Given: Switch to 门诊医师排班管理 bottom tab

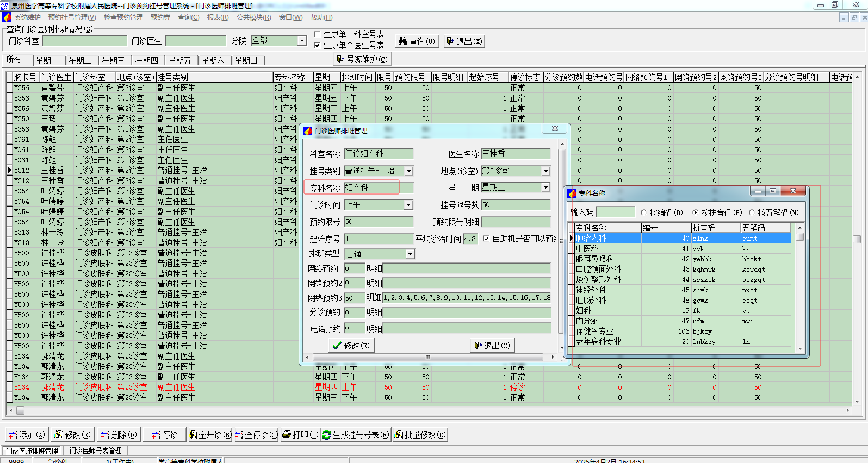Looking at the screenshot, I should [32, 451].
